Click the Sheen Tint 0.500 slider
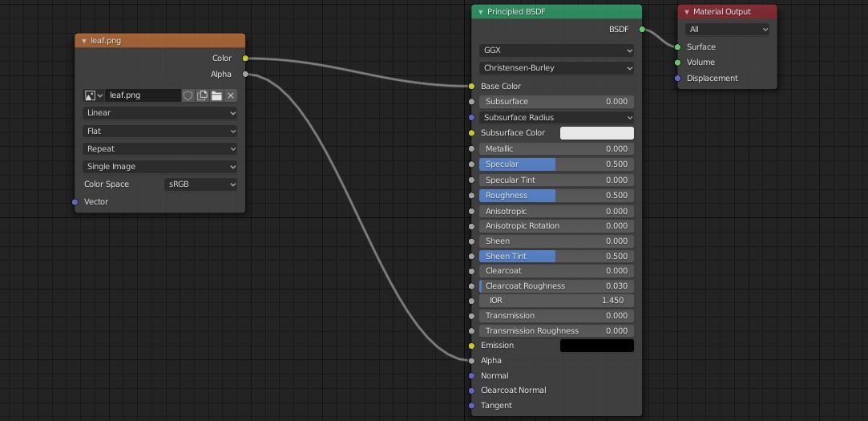Image resolution: width=868 pixels, height=421 pixels. [556, 257]
